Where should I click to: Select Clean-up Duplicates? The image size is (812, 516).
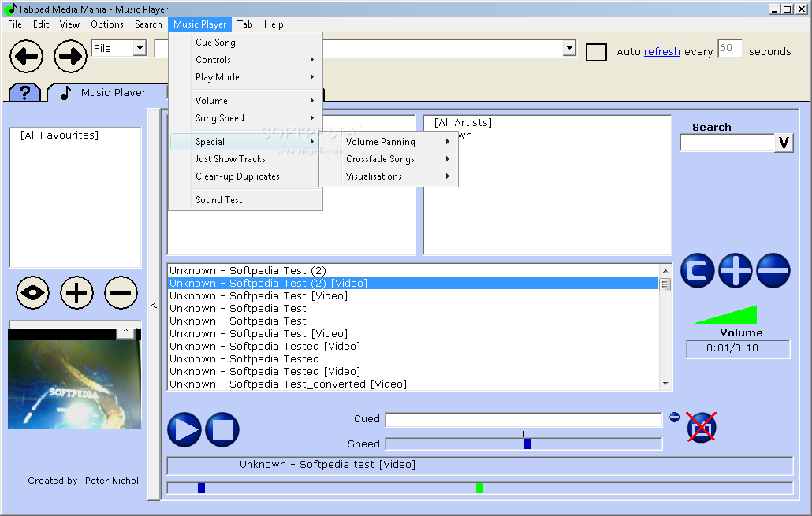coord(246,176)
